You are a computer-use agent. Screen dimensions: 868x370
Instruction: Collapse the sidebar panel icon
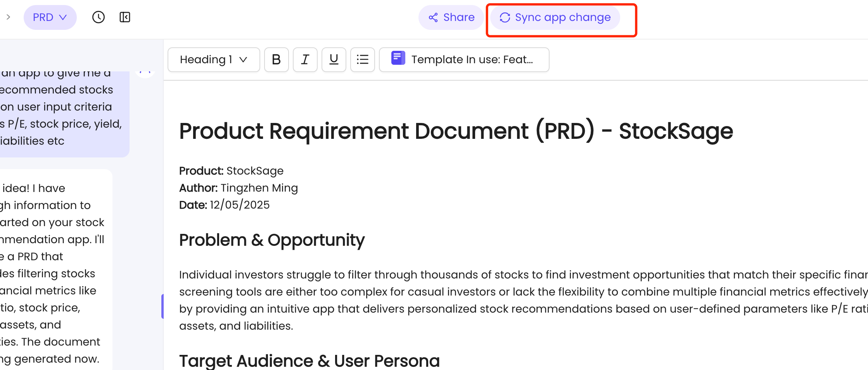coord(125,17)
